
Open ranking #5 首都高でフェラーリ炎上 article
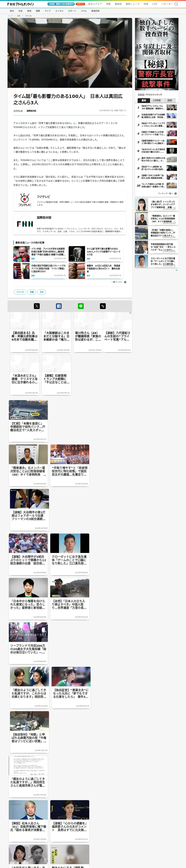157,142
